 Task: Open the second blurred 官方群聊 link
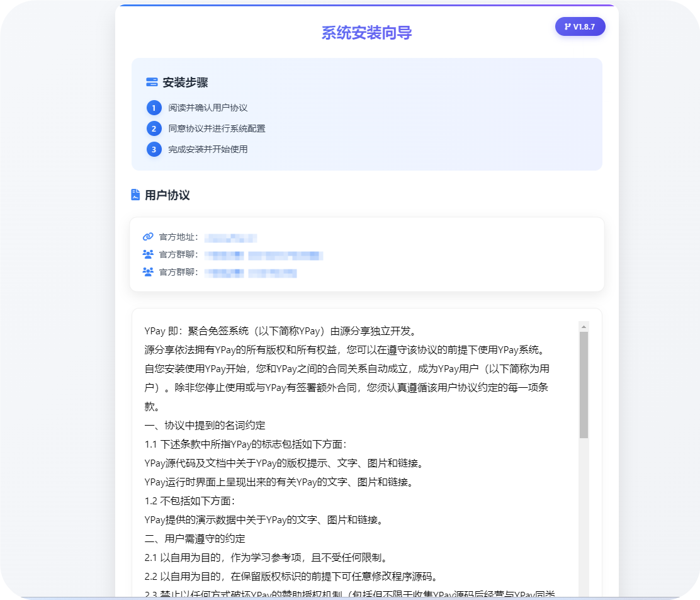(x=250, y=273)
